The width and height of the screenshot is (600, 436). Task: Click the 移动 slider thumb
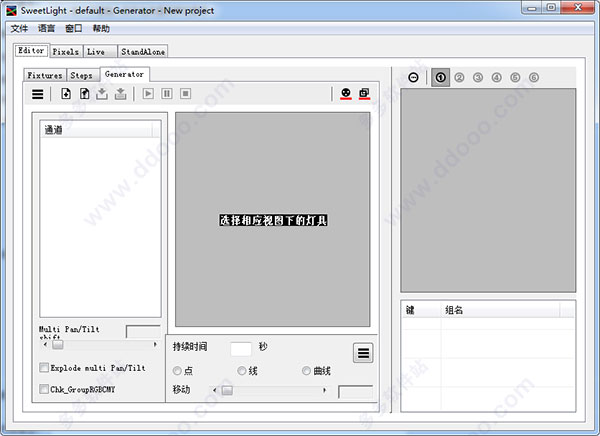click(227, 390)
